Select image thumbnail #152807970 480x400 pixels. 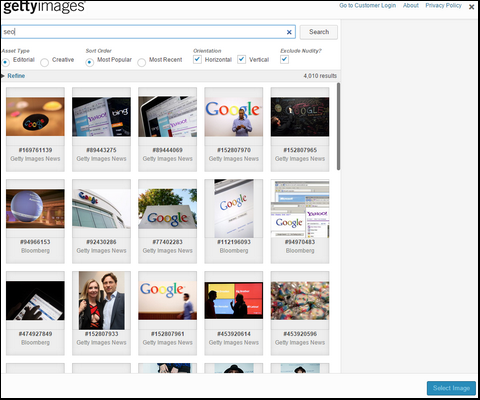pos(234,116)
